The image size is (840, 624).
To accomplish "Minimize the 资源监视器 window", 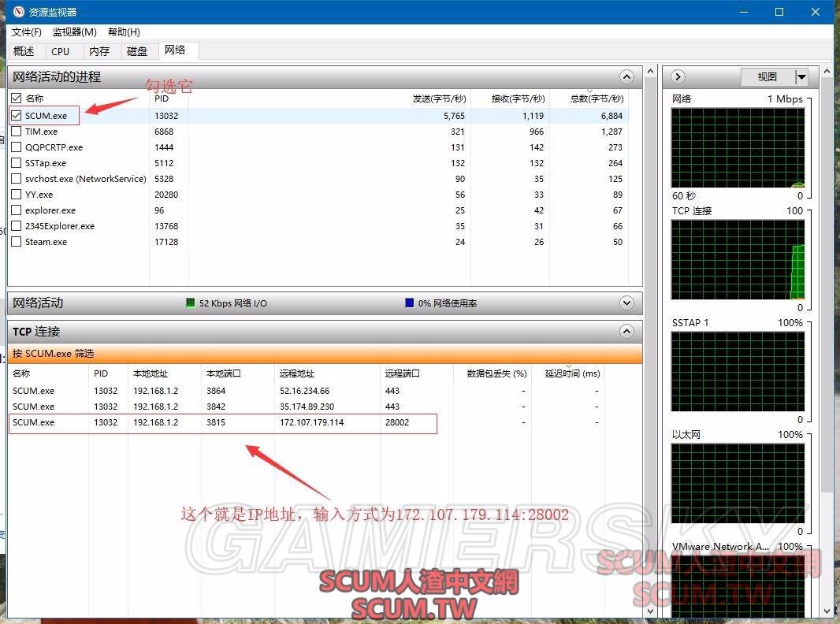I will [x=744, y=12].
